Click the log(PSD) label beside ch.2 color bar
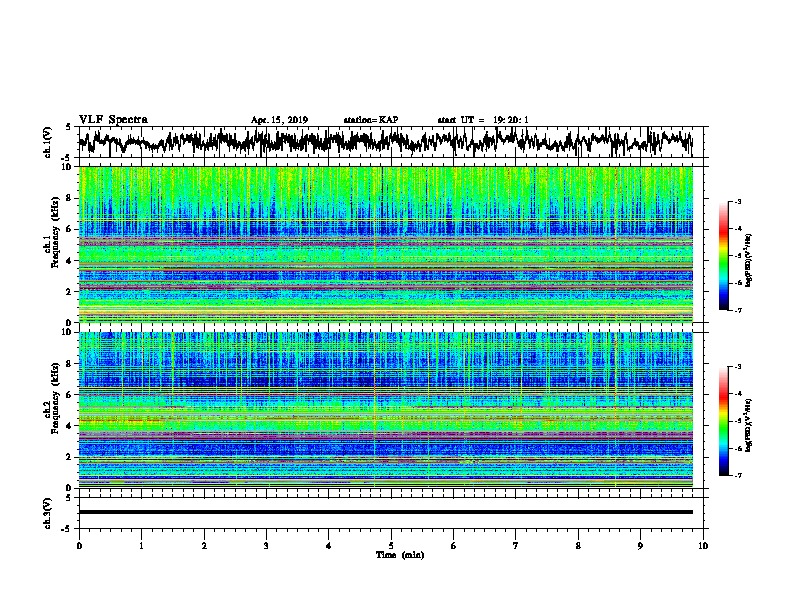This screenshot has height=612, width=792. [x=749, y=425]
